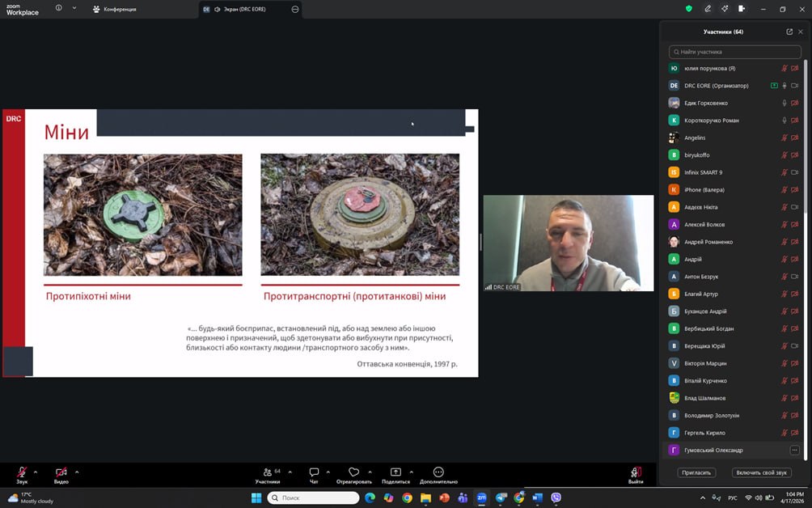Open the Дополнительно more options menu

click(438, 472)
